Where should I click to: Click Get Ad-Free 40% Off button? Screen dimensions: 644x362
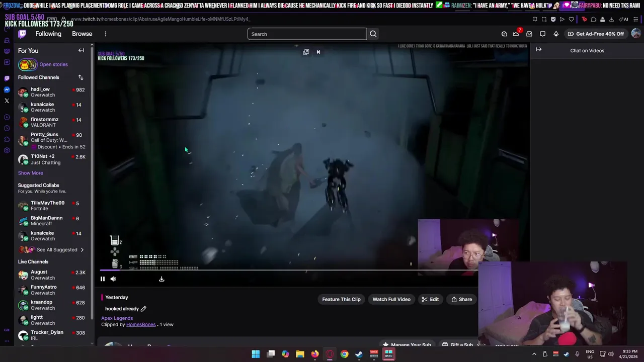pyautogui.click(x=596, y=34)
